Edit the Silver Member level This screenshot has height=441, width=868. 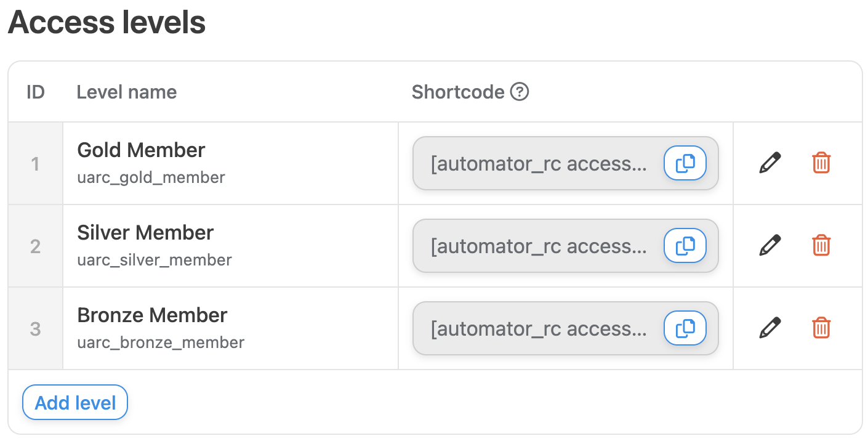770,246
